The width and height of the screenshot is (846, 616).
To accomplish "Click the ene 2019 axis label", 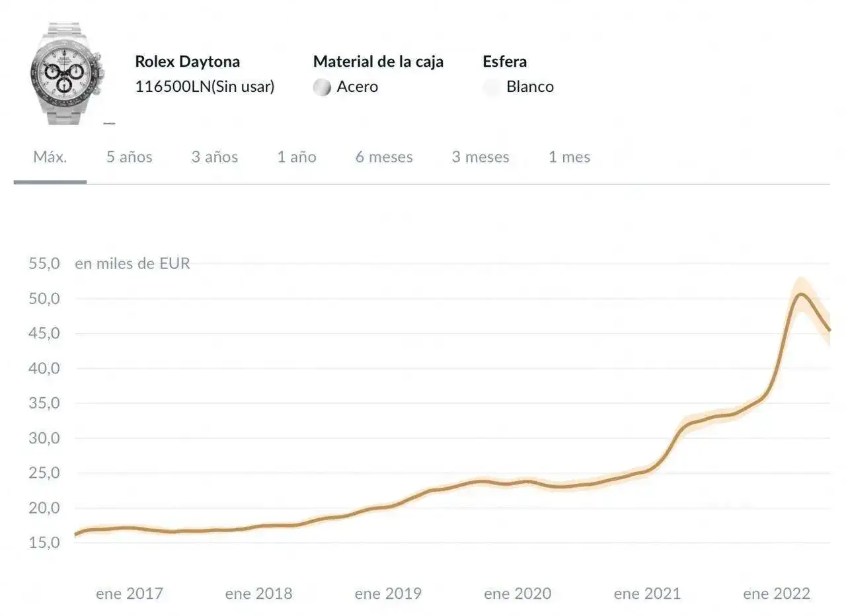I will pos(388,594).
